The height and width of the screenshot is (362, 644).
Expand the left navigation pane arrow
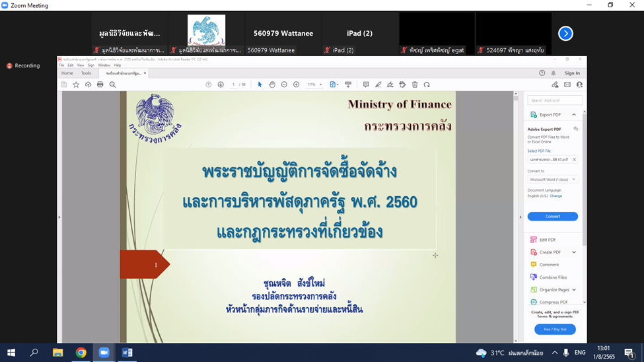tap(59, 217)
